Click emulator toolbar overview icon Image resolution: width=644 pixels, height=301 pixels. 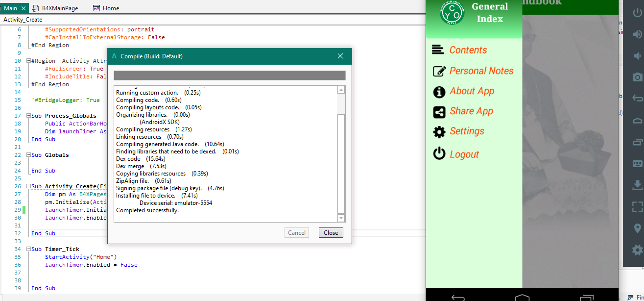(637, 142)
